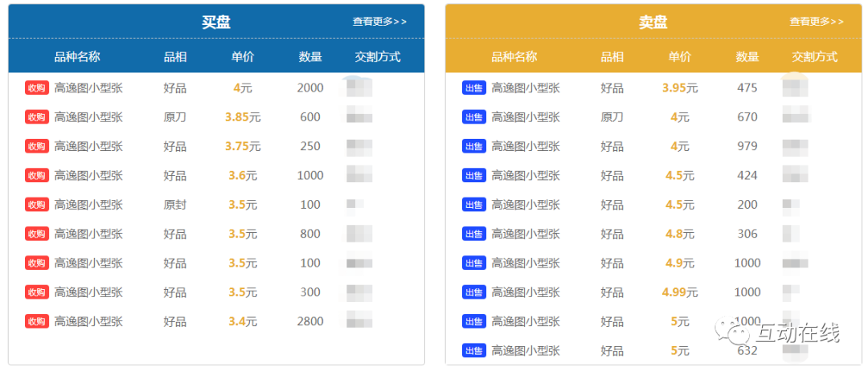Click 品种名称 column header in 卖盘 table

coord(514,56)
